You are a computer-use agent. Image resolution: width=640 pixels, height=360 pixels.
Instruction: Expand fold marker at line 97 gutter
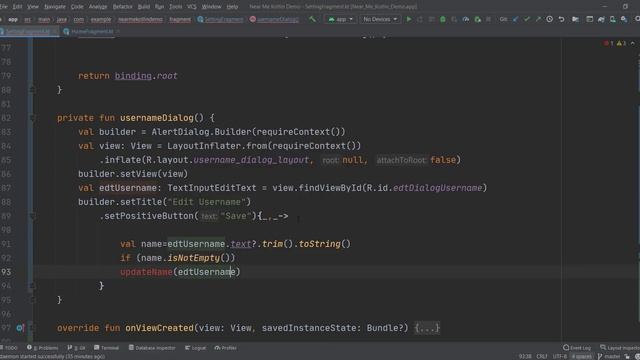tap(32, 328)
